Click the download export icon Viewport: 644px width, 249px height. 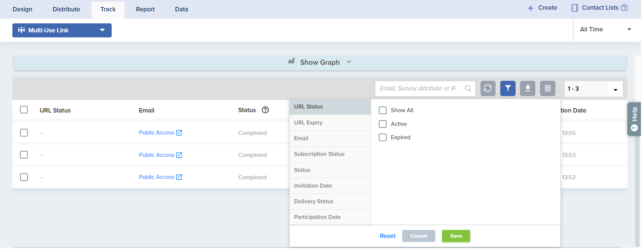click(x=527, y=88)
